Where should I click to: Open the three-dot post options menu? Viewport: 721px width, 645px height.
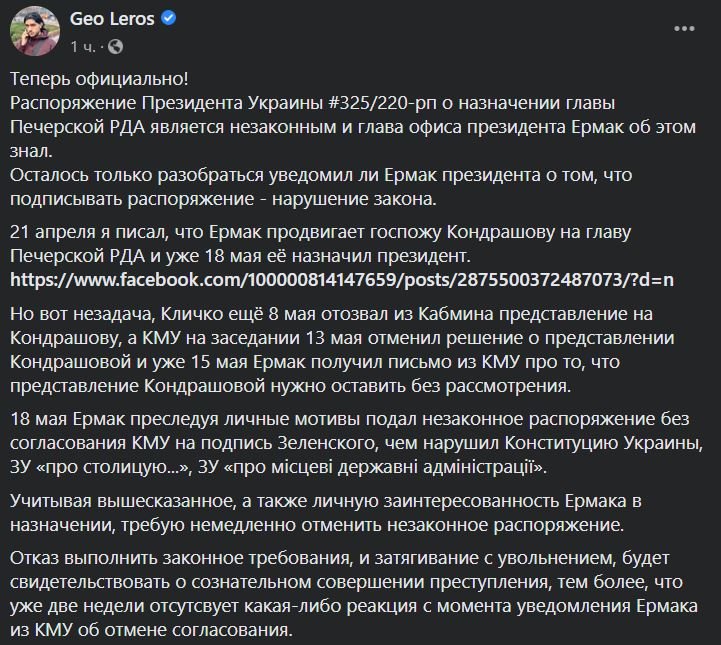[x=684, y=29]
